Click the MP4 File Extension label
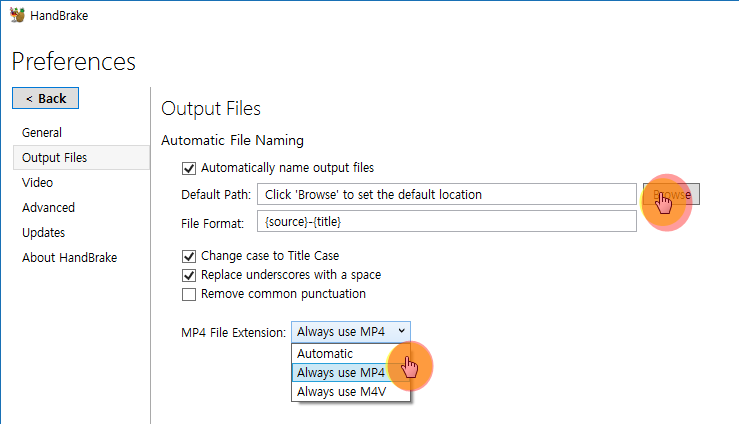Screen dimensions: 739x424 click(x=233, y=333)
